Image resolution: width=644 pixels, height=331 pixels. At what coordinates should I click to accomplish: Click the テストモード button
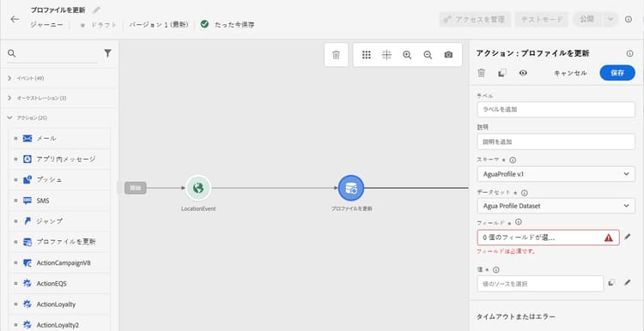coord(541,19)
